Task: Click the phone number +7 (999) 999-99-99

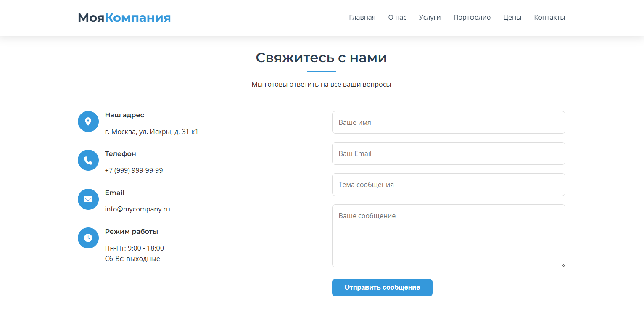Action: pyautogui.click(x=134, y=170)
